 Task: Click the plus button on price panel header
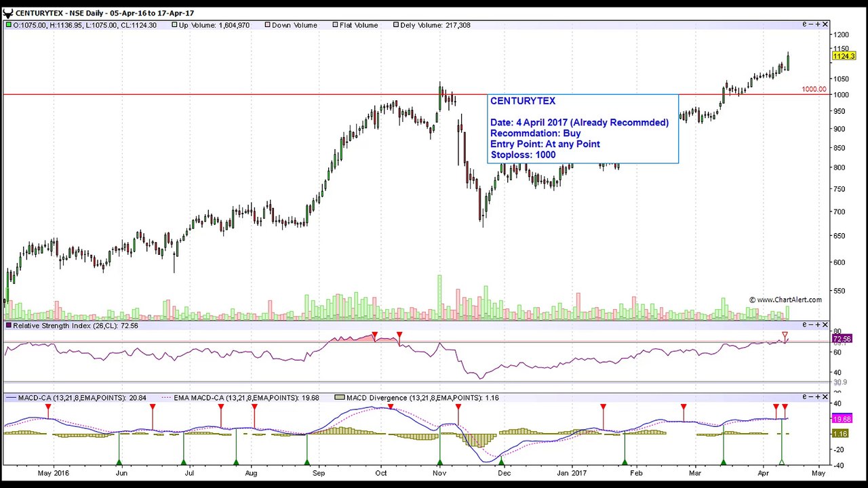[818, 24]
